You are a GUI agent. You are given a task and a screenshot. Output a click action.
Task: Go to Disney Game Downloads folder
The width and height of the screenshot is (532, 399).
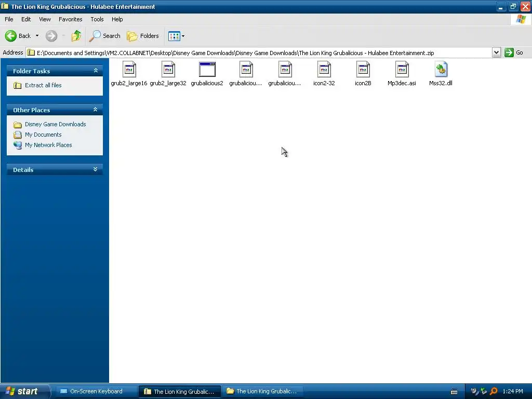point(56,124)
